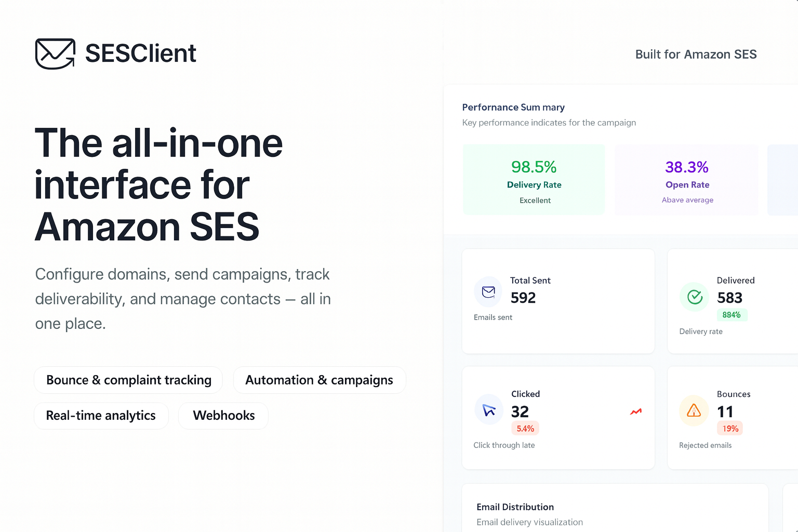798x532 pixels.
Task: Click the Built for Amazon SES label
Action: pos(696,55)
